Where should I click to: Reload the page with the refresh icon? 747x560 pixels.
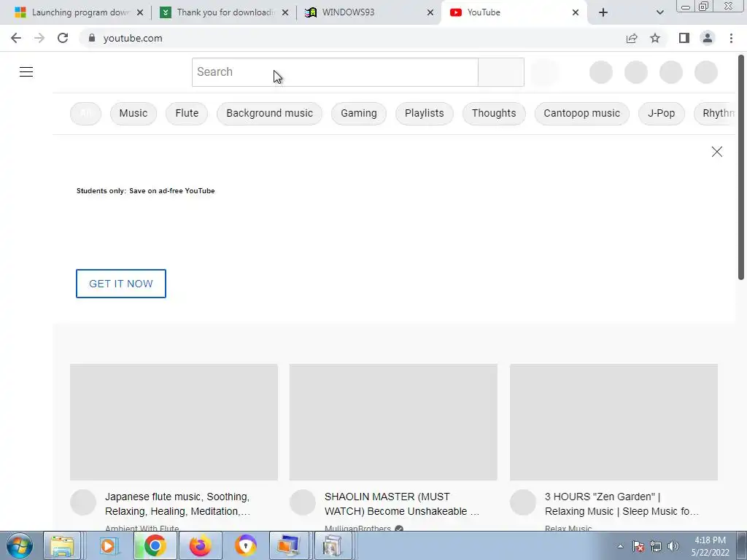[x=63, y=38]
